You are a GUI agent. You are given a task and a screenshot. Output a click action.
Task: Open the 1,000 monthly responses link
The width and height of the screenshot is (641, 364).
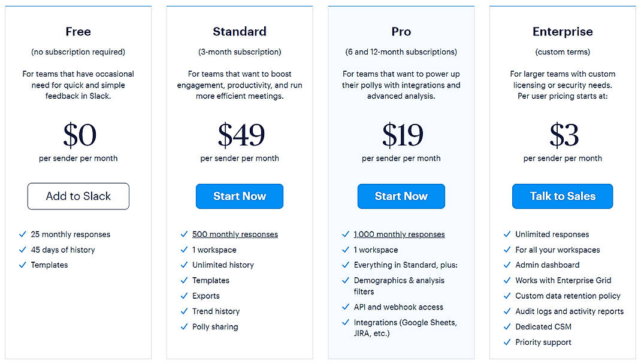tap(398, 234)
